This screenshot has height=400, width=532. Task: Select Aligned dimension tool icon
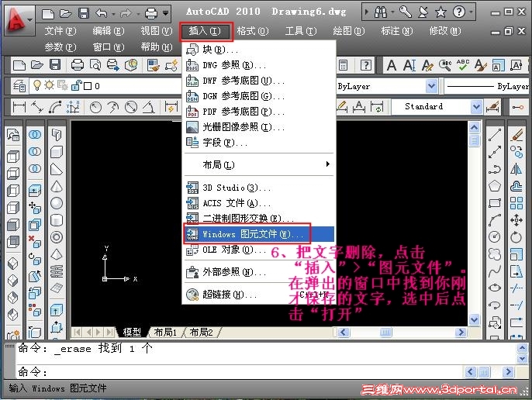37,107
